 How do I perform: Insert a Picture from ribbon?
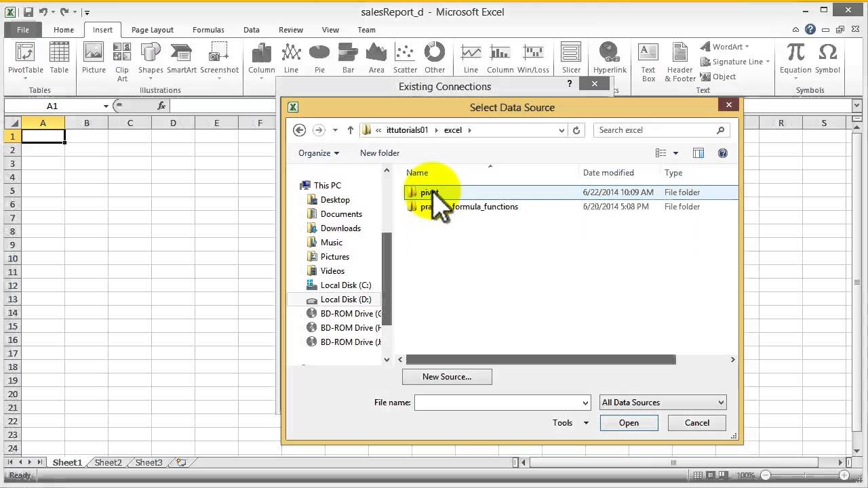(94, 59)
